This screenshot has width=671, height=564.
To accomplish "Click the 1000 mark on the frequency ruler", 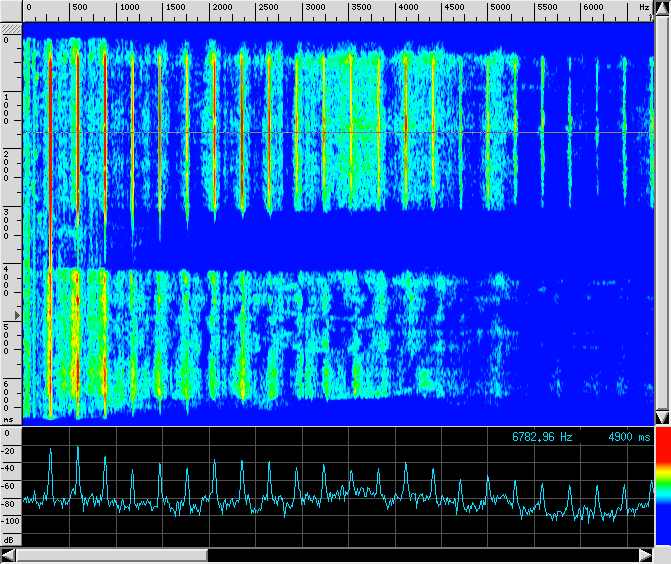I will 128,7.
